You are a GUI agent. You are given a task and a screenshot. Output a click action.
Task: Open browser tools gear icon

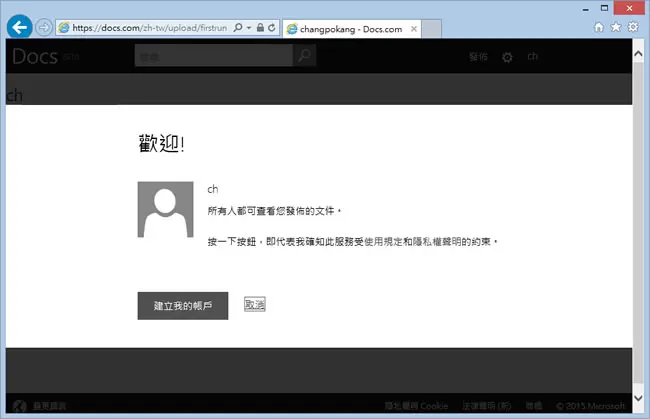tap(633, 27)
